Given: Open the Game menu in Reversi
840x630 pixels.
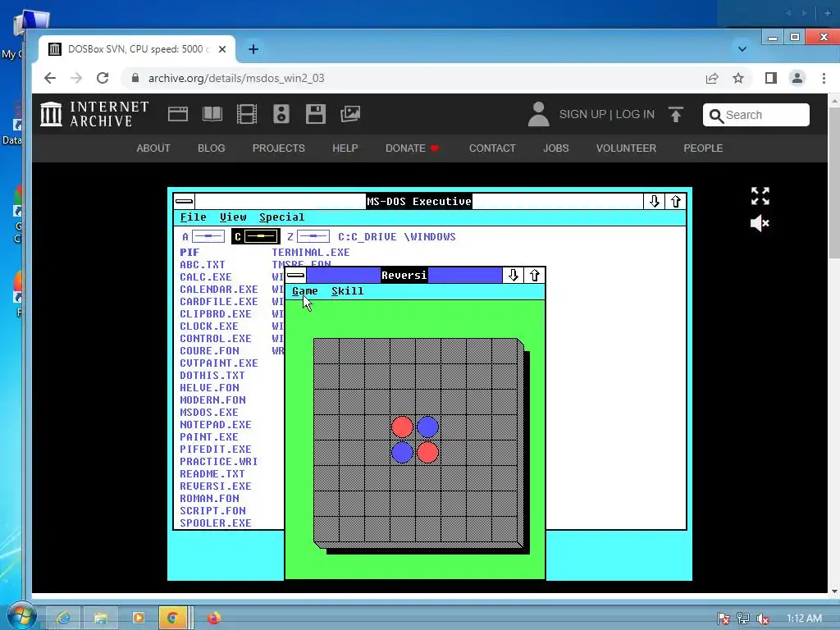Looking at the screenshot, I should point(305,291).
